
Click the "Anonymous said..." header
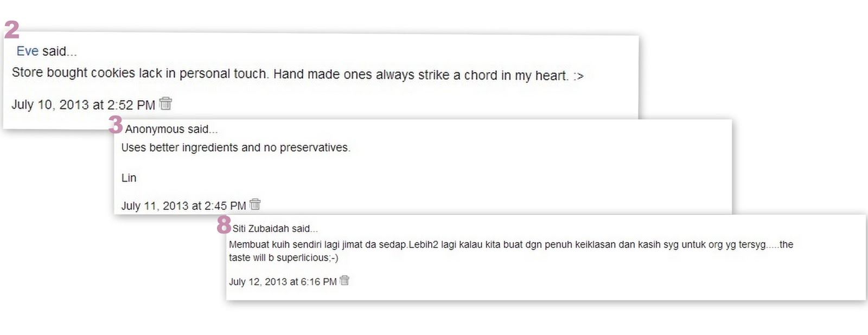click(x=171, y=129)
